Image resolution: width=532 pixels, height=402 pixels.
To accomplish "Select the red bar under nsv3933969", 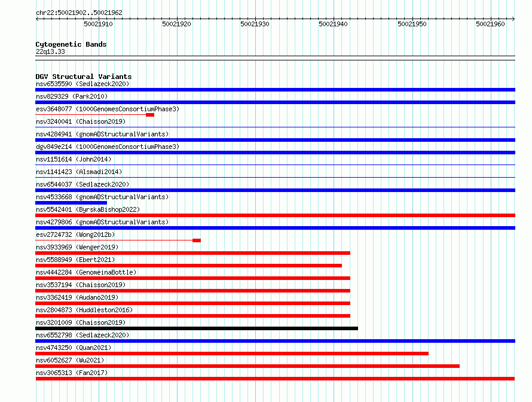I will (x=192, y=253).
